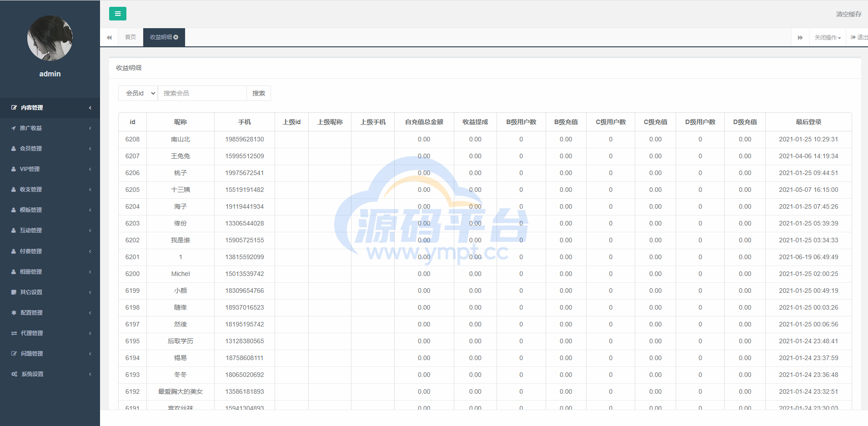This screenshot has height=426, width=868.
Task: Click the 配置管理 gear icon
Action: pos(14,313)
